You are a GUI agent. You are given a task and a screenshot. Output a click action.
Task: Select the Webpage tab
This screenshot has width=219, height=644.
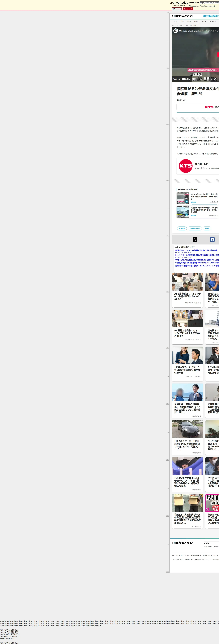click(x=177, y=9)
